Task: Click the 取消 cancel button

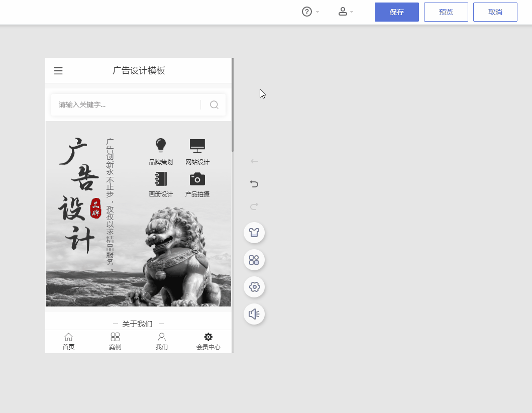Action: pos(495,12)
